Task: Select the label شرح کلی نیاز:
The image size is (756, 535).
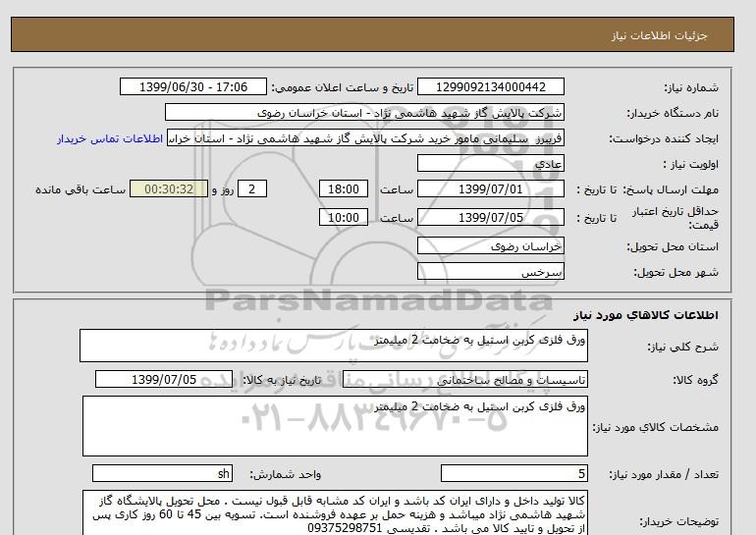Action: point(683,347)
